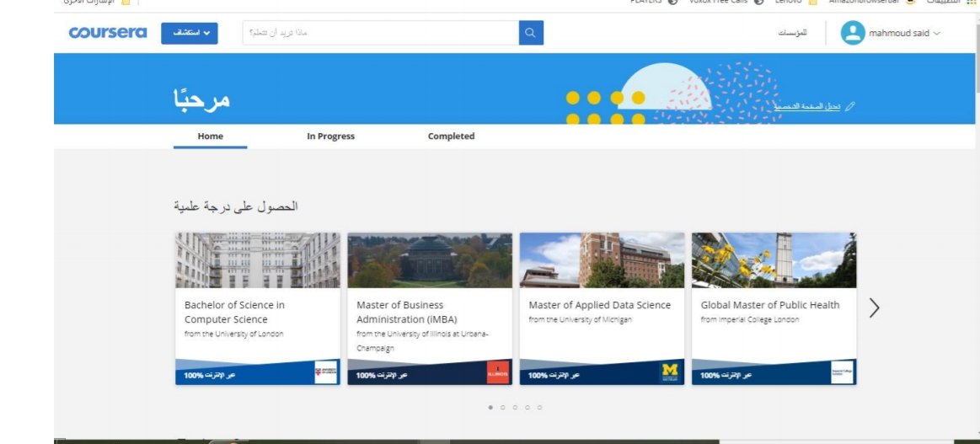Click the 100% online label on the Computer Science card
The width and height of the screenshot is (980, 444).
pyautogui.click(x=209, y=375)
